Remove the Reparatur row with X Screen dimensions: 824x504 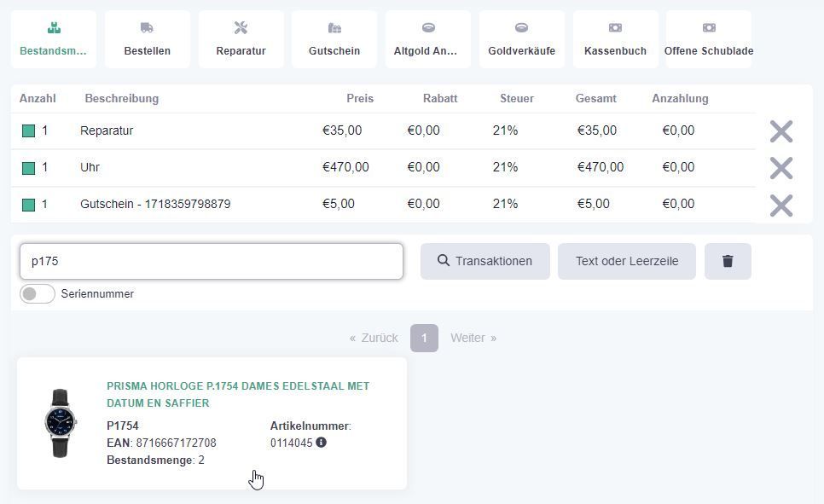[x=781, y=131]
